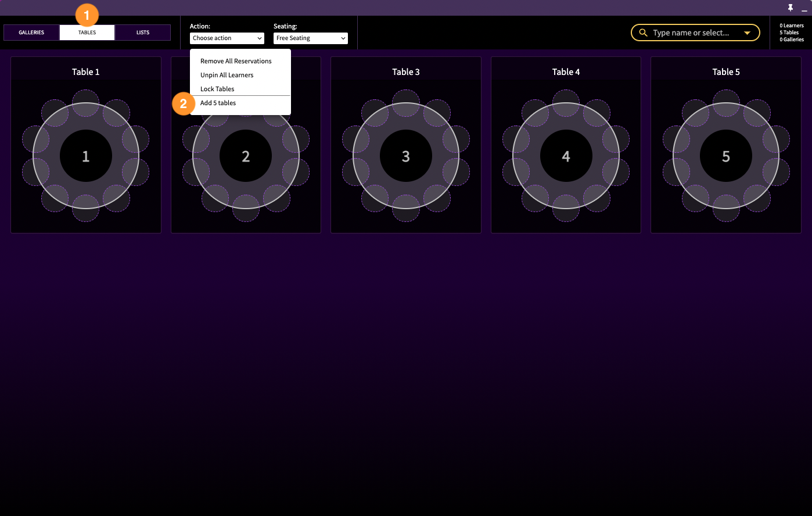The image size is (812, 516).
Task: Click the top seat of Table 5
Action: 726,103
